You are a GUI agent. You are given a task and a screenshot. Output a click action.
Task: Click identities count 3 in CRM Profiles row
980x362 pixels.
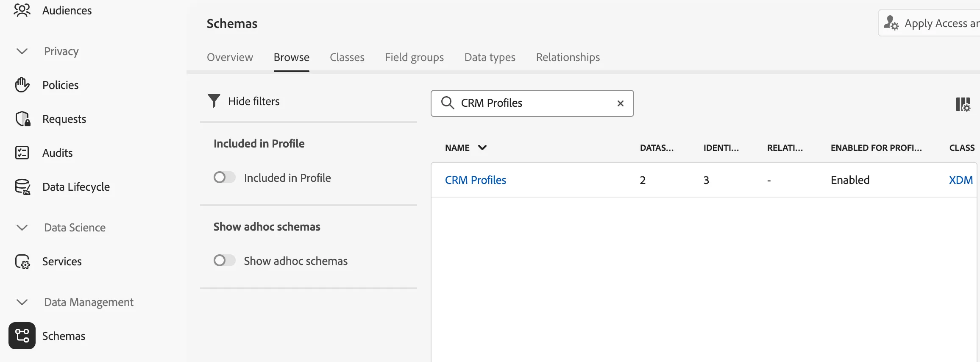[706, 181]
